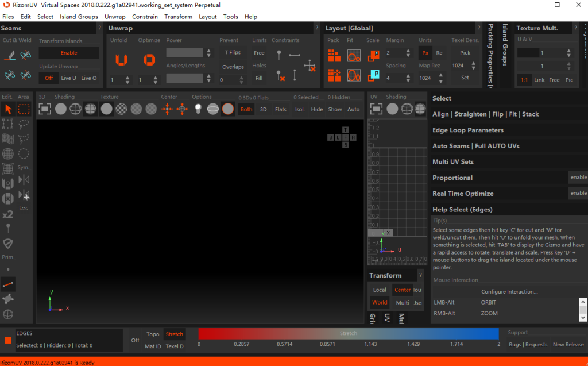Click the Pack islands icon
Screen dimensions: 588x366
pos(334,56)
